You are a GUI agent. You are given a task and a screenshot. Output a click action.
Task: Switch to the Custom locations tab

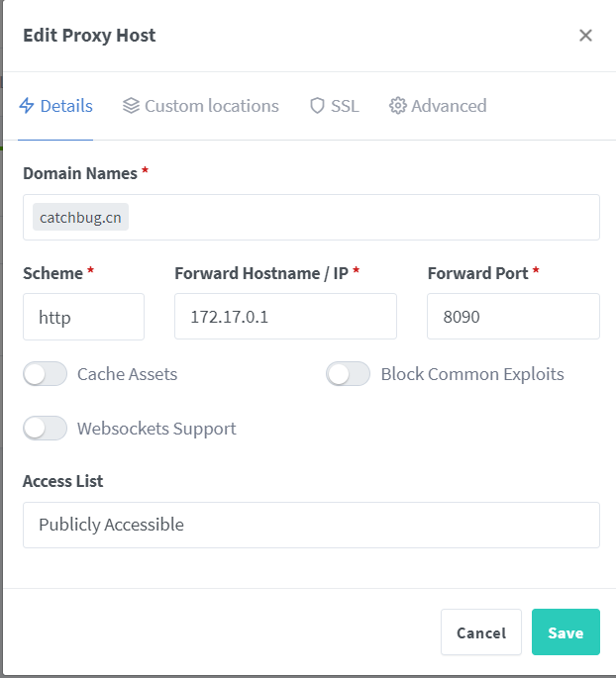coord(201,106)
